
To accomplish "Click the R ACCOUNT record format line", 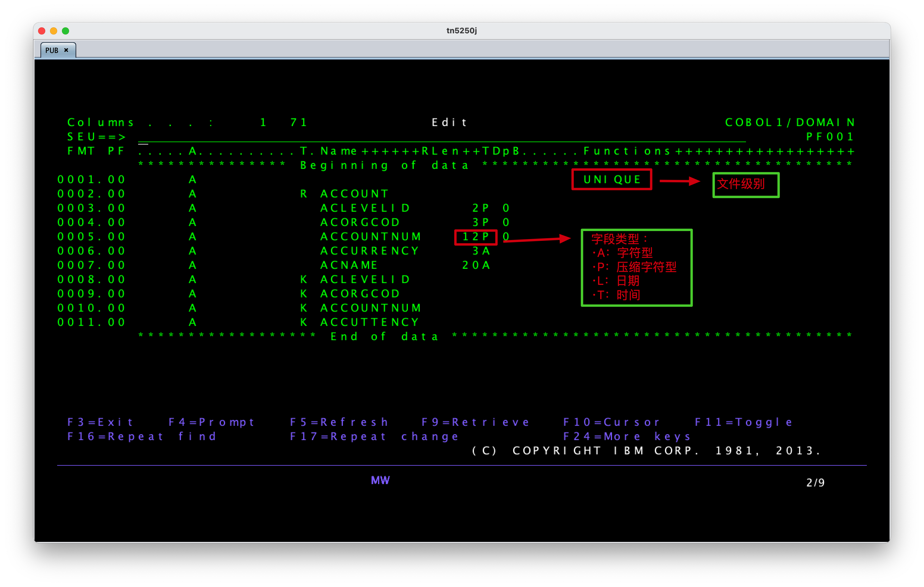I will click(354, 194).
